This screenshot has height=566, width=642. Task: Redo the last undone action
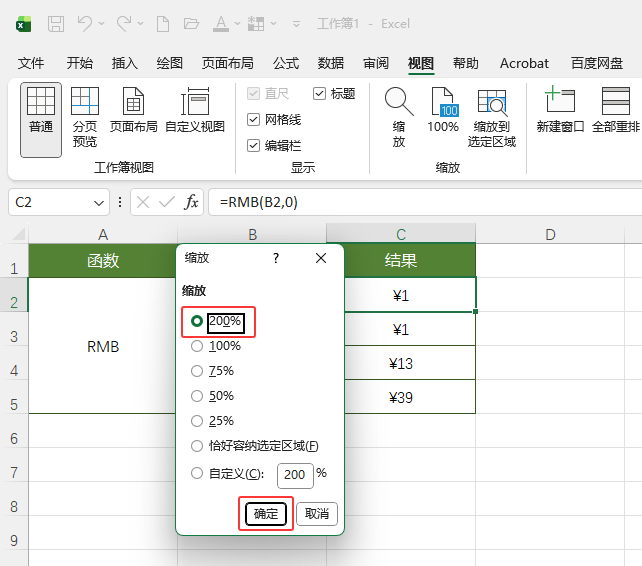124,24
